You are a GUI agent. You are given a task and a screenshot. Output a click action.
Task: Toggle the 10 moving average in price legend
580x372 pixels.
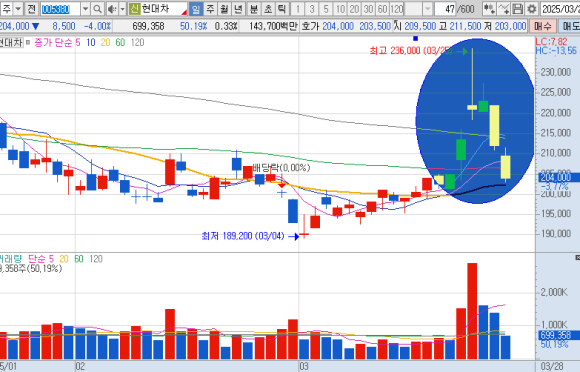[91, 43]
